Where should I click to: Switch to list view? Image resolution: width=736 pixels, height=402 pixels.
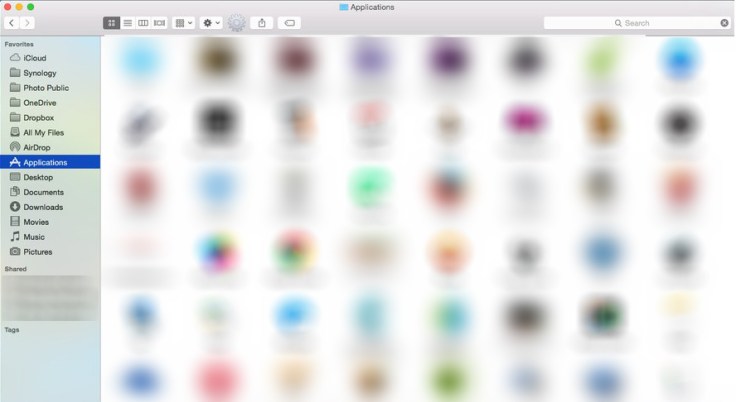click(x=128, y=23)
